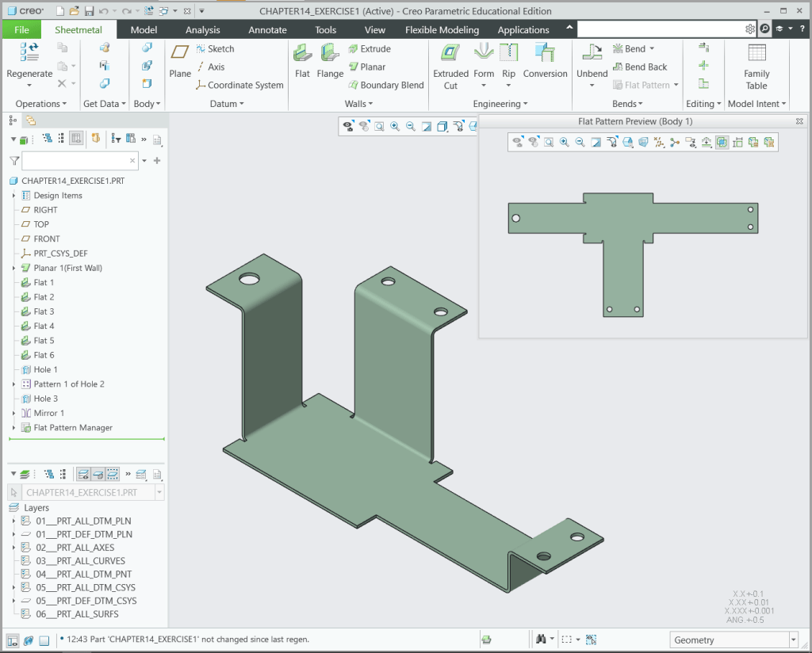Switch to the Layer Tree tab icon
This screenshot has height=653, width=812.
[31, 120]
